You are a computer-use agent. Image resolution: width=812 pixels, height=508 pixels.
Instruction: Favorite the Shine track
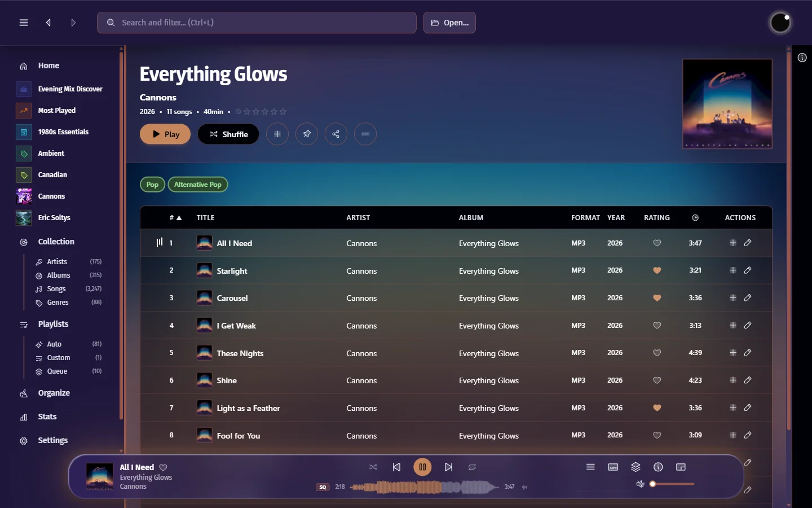point(657,380)
